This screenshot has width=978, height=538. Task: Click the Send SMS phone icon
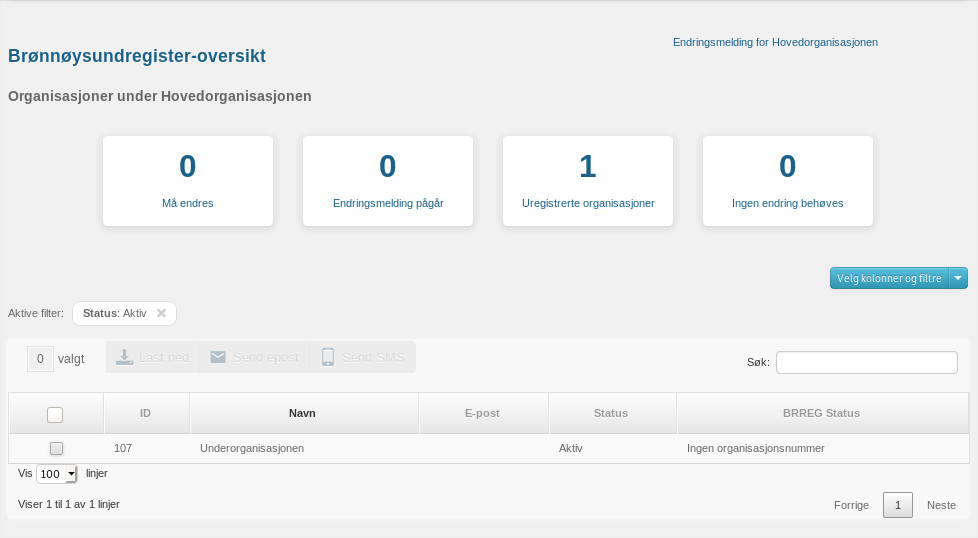pyautogui.click(x=327, y=357)
